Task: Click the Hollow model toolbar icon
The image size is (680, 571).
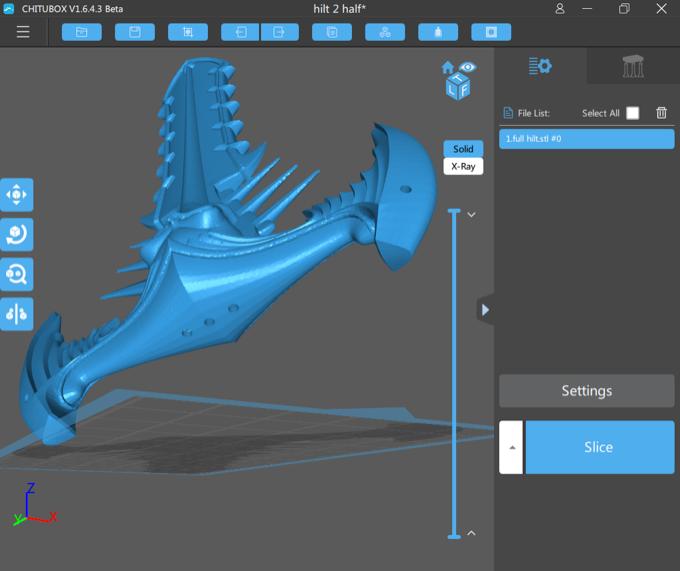Action: click(x=438, y=32)
